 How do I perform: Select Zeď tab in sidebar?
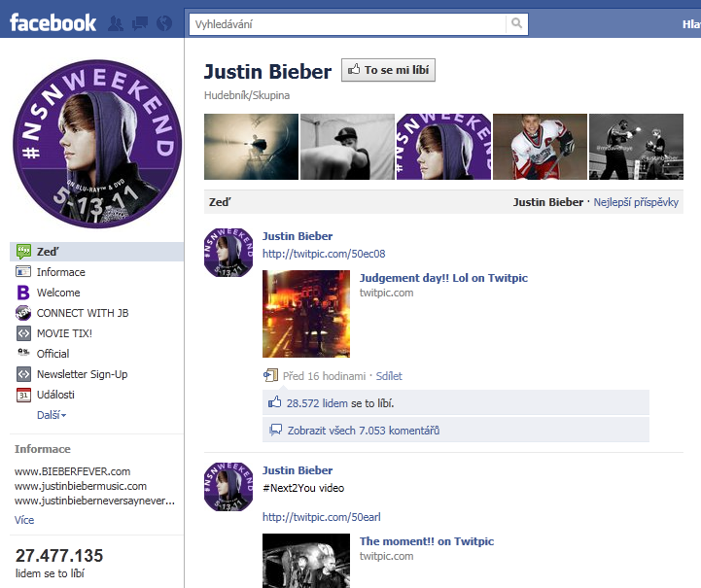click(x=96, y=252)
